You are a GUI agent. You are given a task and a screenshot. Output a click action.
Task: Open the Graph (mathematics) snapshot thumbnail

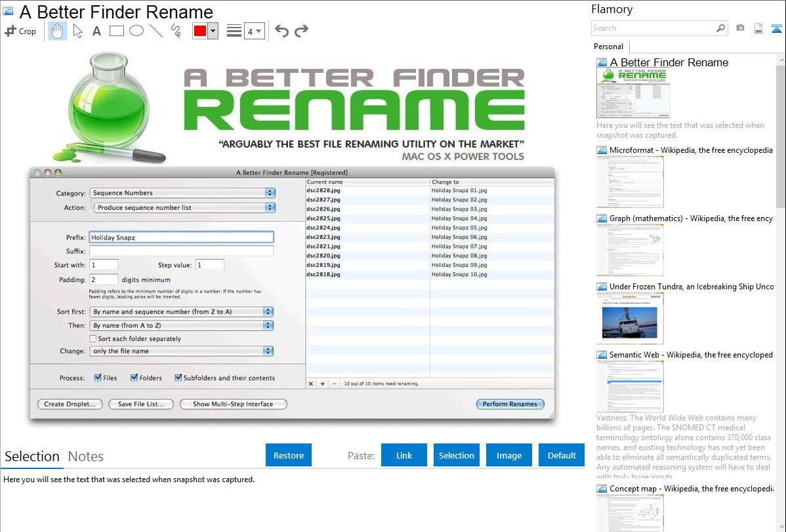click(630, 250)
